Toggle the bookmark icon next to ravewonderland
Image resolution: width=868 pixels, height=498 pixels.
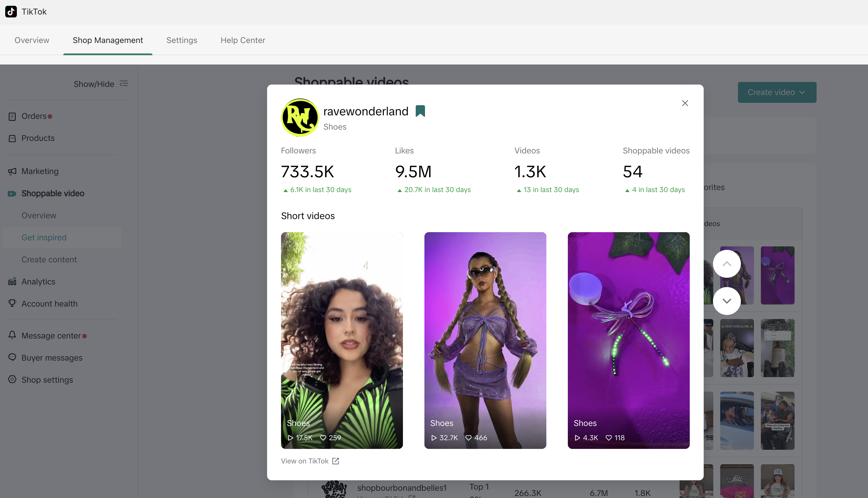point(420,111)
